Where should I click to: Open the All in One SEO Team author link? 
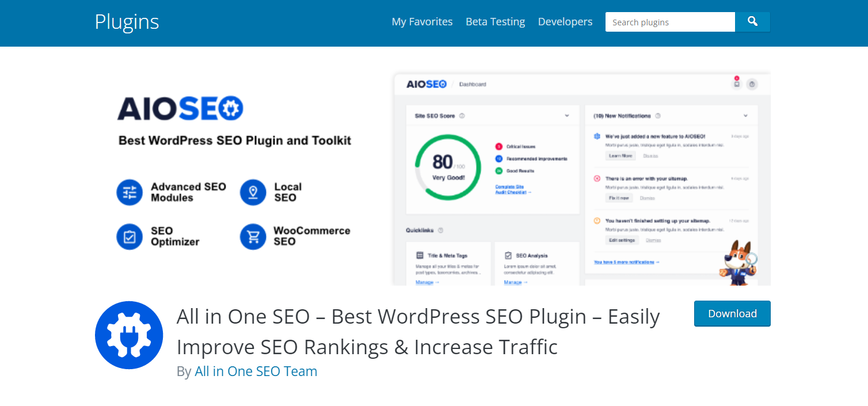(x=256, y=371)
